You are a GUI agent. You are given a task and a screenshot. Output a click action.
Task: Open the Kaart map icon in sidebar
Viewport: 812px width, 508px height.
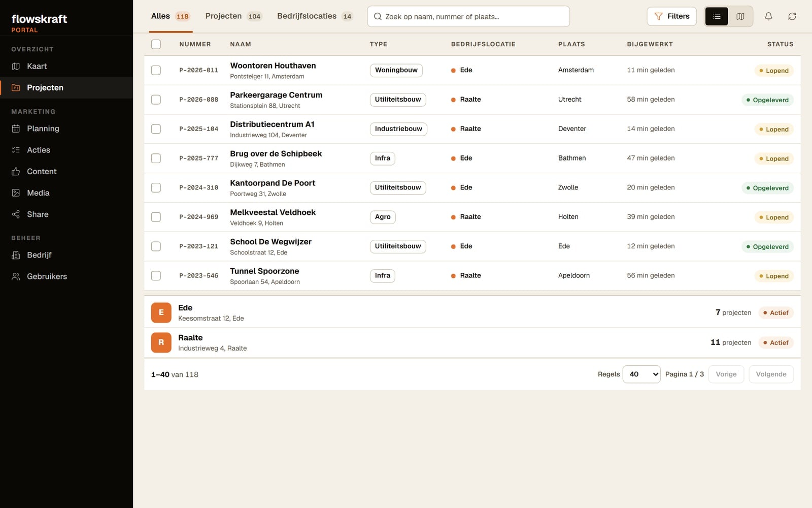[x=16, y=66]
